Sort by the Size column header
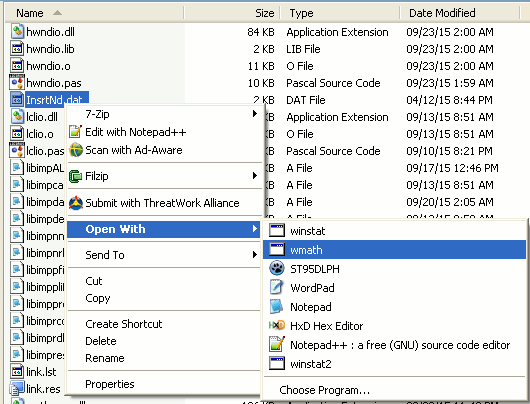This screenshot has width=530, height=404. coord(233,13)
